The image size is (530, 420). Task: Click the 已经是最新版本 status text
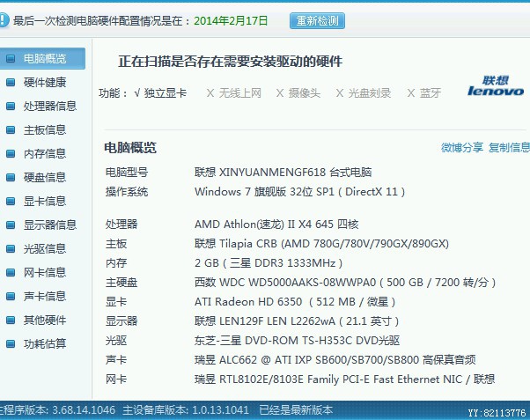pyautogui.click(x=296, y=410)
